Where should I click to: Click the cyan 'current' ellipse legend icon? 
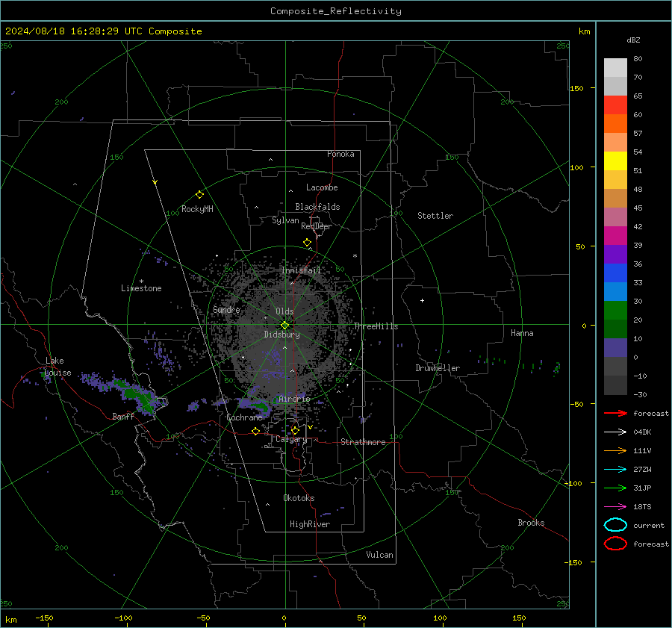[615, 525]
